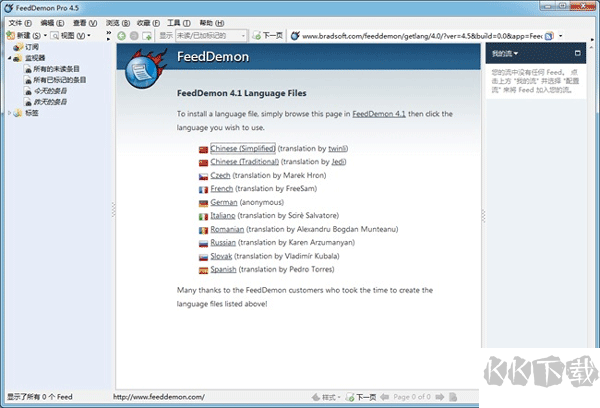Screen dimensions: 600x408
Task: Click the RSS feed icon in address bar
Action: [x=549, y=36]
